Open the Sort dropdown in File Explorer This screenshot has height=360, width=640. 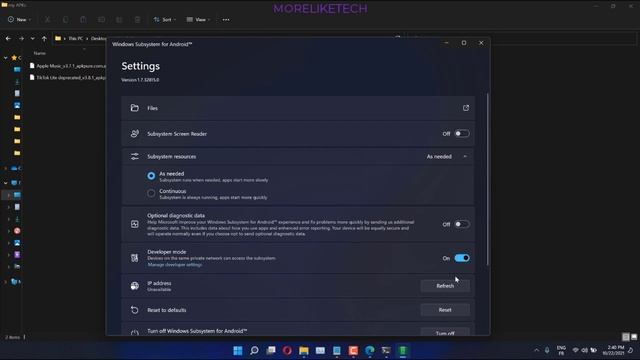point(165,20)
